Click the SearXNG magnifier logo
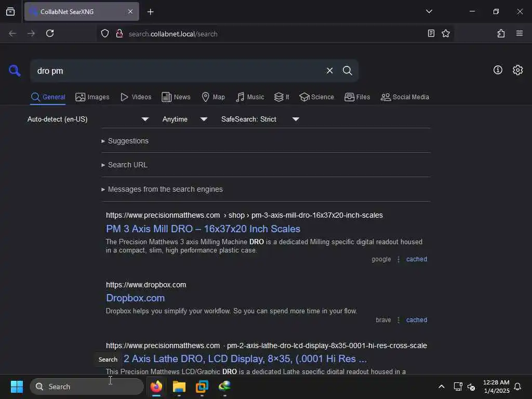 coord(15,71)
